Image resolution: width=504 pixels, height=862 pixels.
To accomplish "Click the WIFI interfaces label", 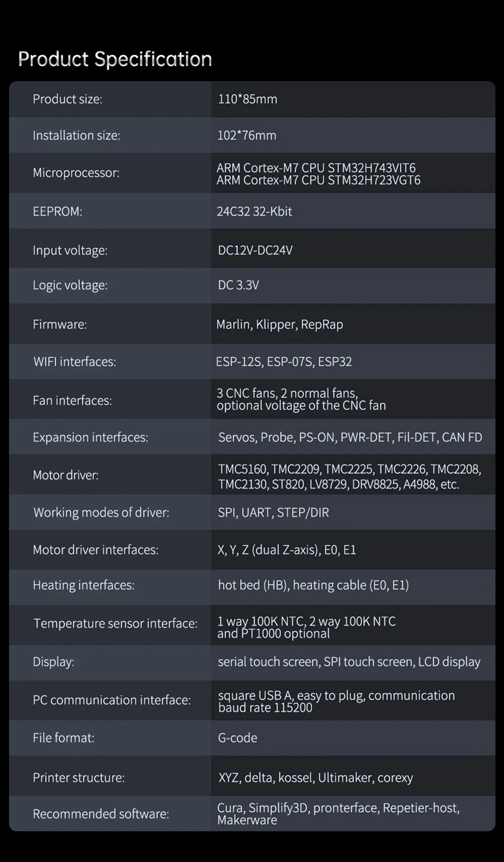I will 74,362.
